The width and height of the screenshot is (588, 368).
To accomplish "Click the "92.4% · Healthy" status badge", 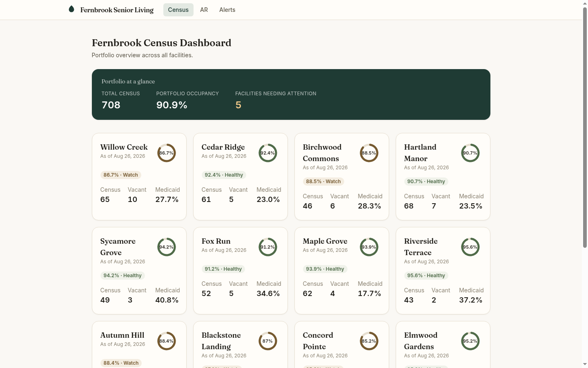I will [224, 175].
